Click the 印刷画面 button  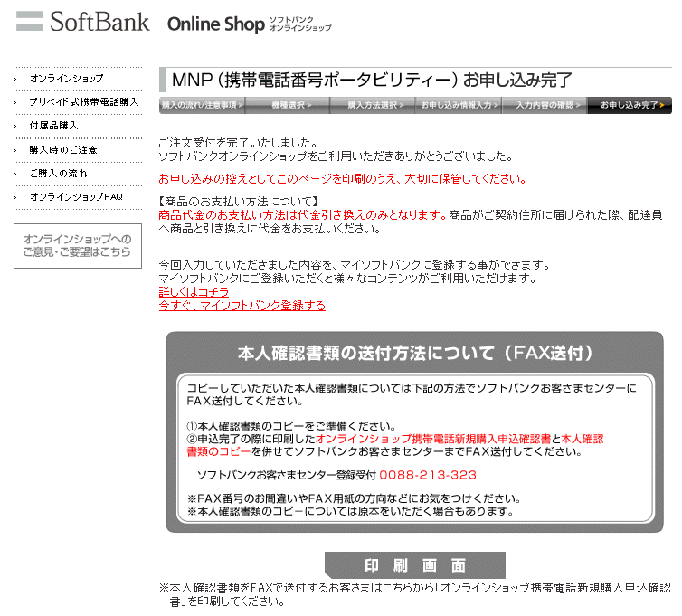coord(415,565)
